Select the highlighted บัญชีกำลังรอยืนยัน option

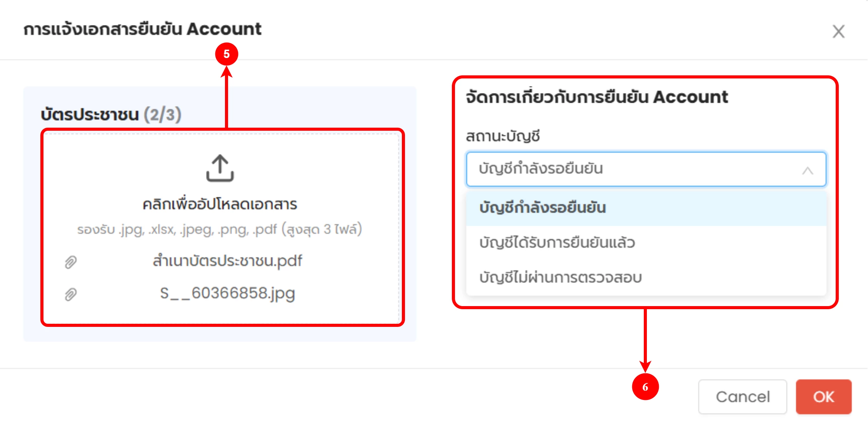click(x=543, y=208)
